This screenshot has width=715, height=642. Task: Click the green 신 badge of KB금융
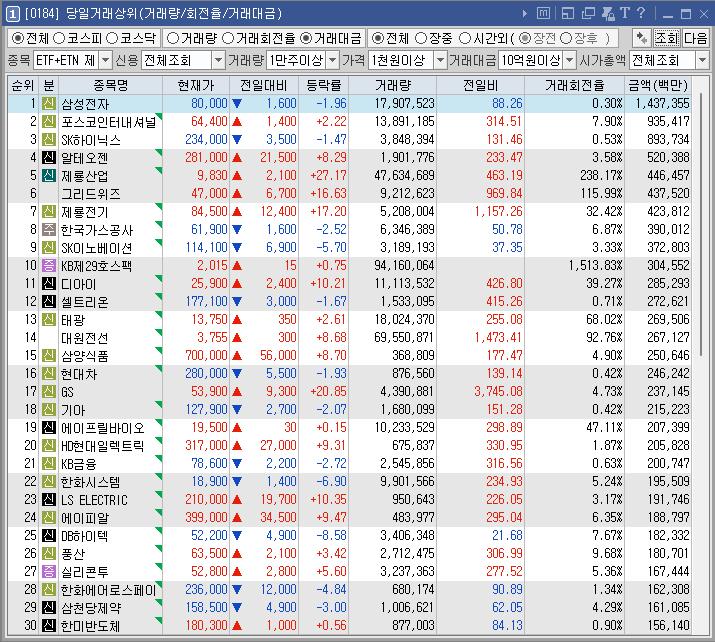point(49,463)
